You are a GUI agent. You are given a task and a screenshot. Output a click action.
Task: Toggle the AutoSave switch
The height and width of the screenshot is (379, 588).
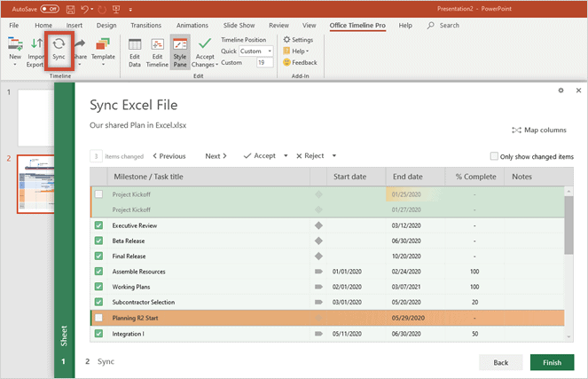50,9
